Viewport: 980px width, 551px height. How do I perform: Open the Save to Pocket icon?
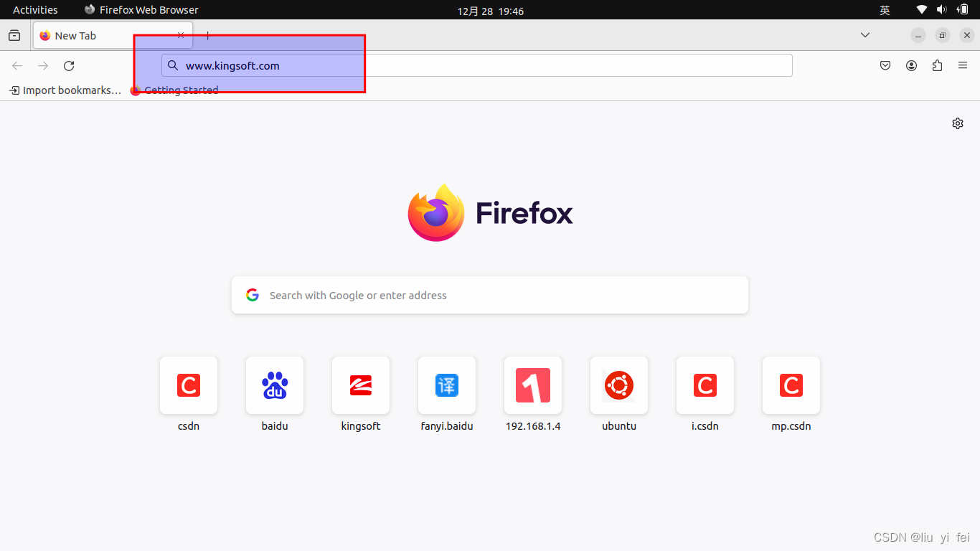[x=885, y=65]
